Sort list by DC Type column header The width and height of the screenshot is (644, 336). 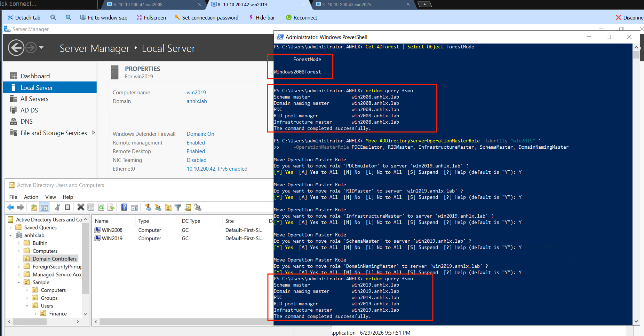[x=201, y=221]
